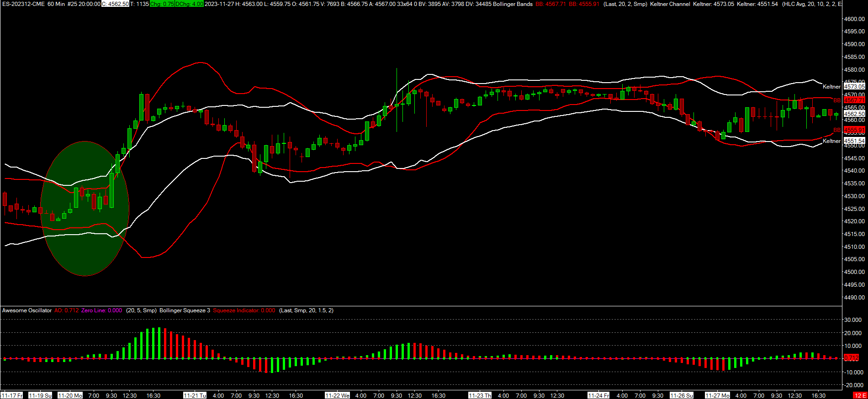
Task: Click the 4540.00 price scale label
Action: (854, 171)
